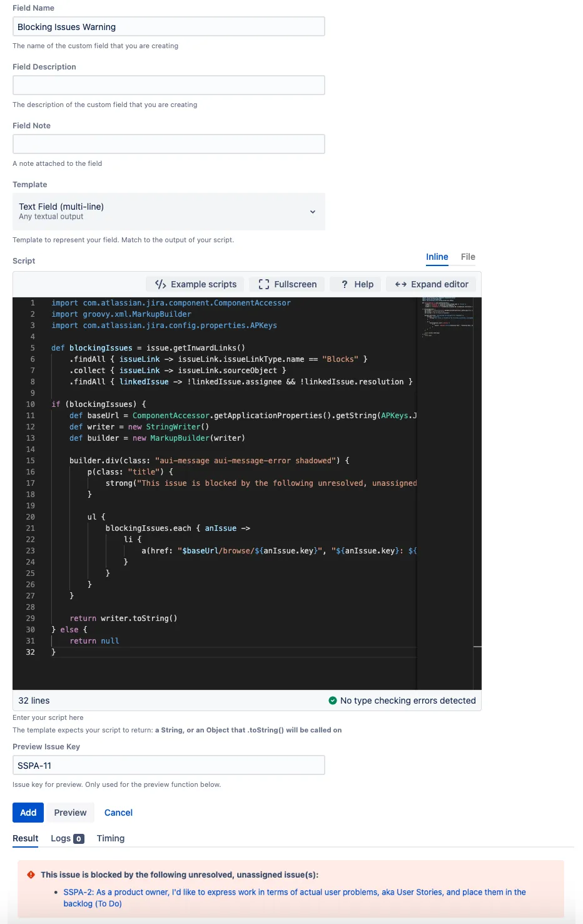Click the 'def writer = new StringWriter()' line
583x924 pixels.
tap(139, 427)
